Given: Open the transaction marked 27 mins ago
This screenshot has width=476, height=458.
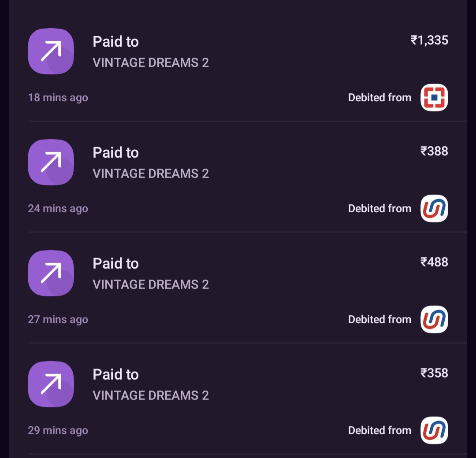Looking at the screenshot, I should click(x=58, y=319).
